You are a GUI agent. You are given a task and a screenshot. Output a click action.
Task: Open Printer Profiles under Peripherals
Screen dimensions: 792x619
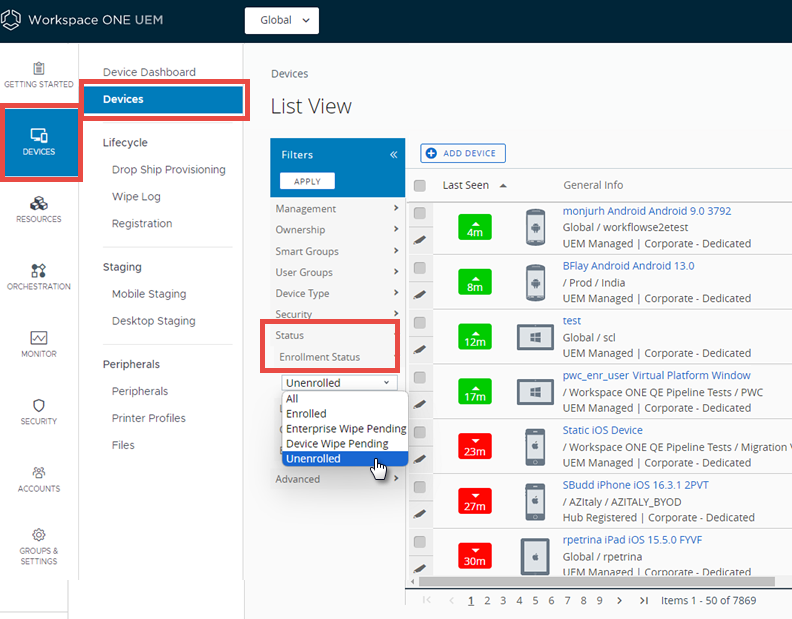click(148, 418)
